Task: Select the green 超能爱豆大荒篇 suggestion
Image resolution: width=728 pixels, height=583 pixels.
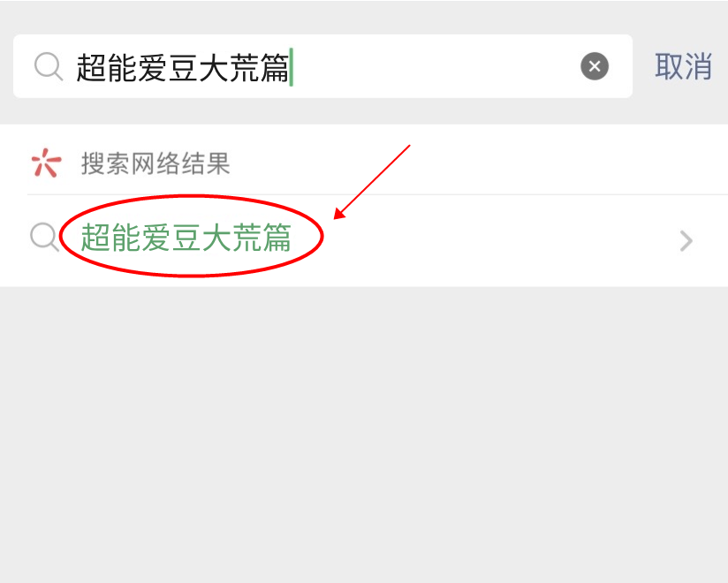Action: point(186,238)
